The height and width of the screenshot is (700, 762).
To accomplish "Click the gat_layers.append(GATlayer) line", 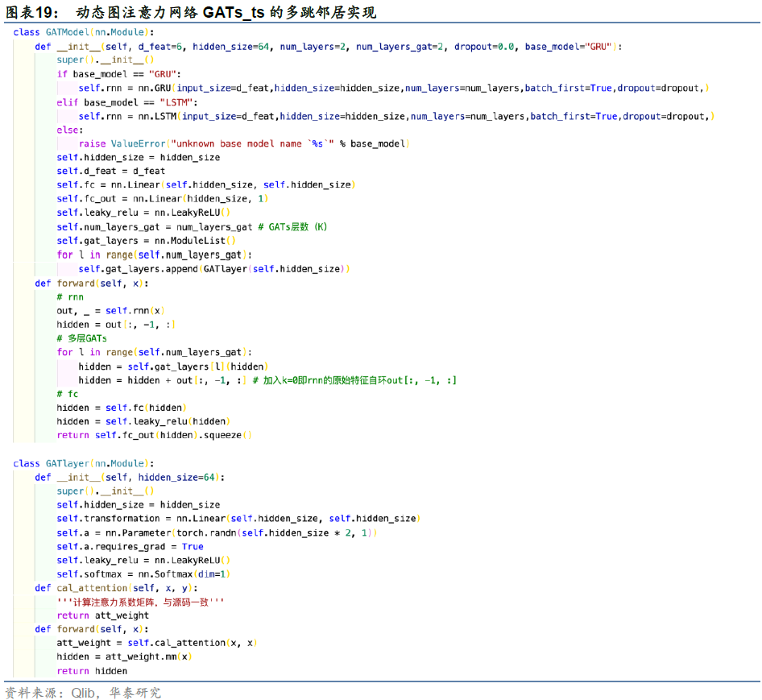I will point(213,269).
